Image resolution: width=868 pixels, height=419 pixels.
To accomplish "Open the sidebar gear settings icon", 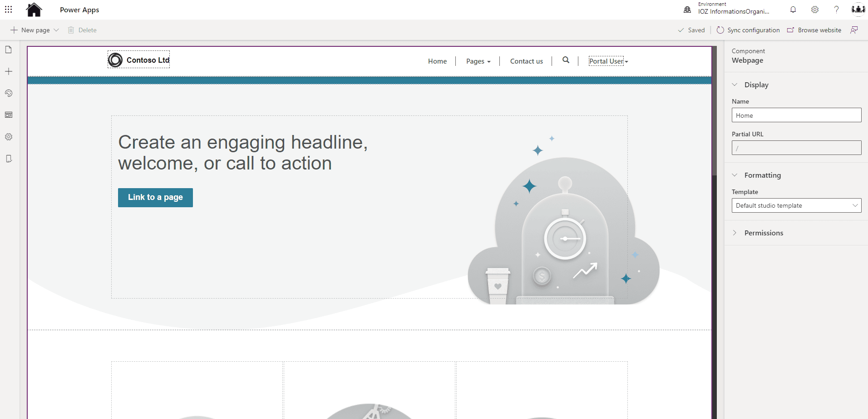I will pos(9,137).
